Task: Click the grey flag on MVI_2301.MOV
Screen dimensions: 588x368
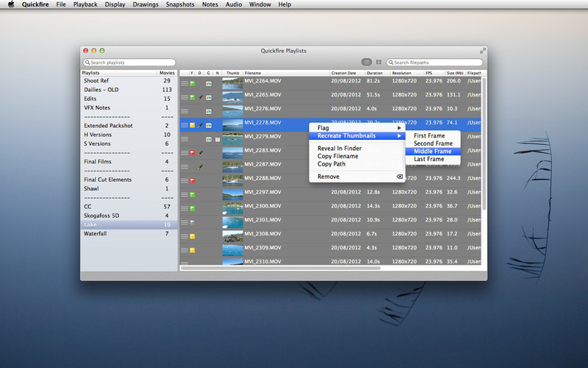Action: (193, 222)
